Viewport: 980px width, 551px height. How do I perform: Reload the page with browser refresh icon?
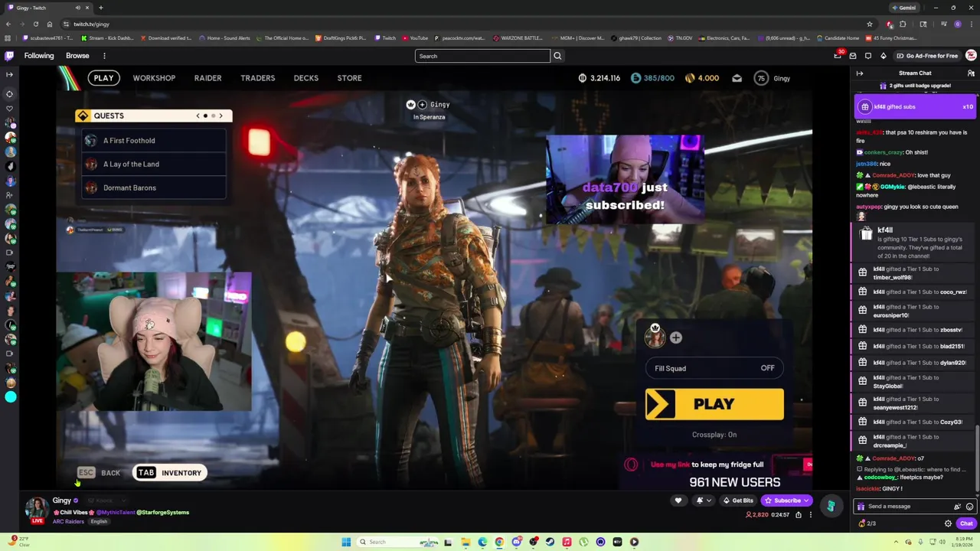click(x=35, y=24)
